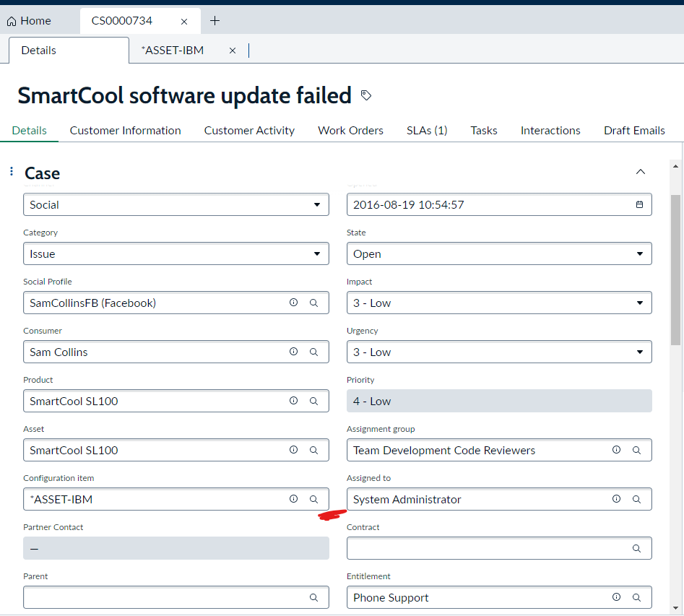684x616 pixels.
Task: Open the Tasks tab
Action: [x=484, y=131]
